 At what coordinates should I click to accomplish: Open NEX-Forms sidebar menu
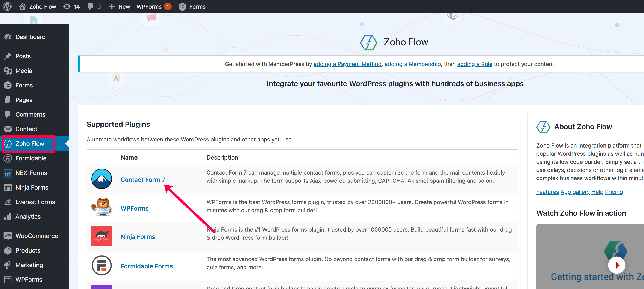pyautogui.click(x=31, y=173)
